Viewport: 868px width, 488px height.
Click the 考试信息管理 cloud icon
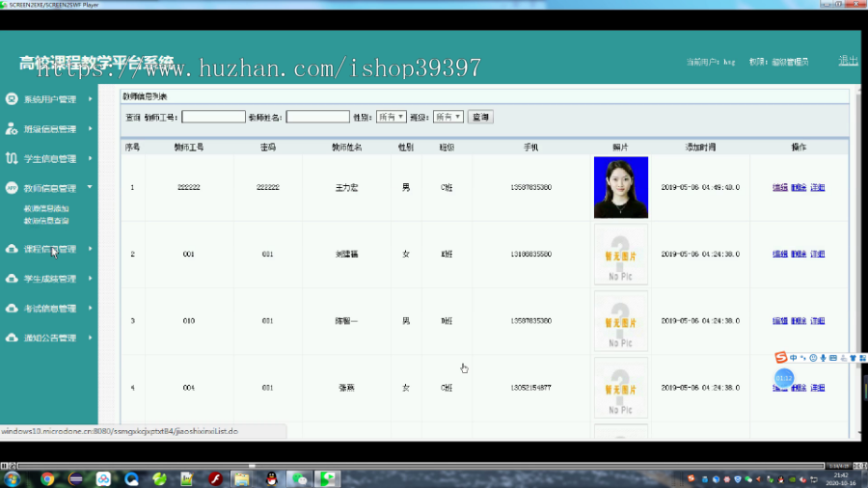click(x=12, y=309)
